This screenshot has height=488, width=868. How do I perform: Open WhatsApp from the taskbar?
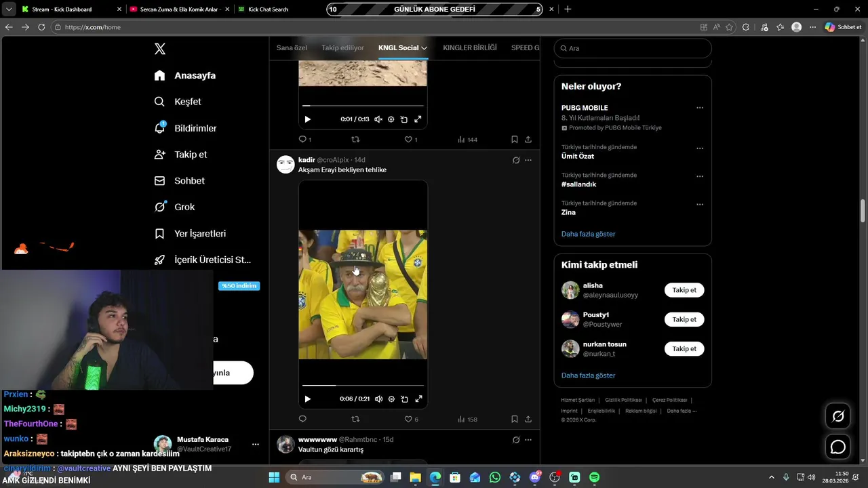(495, 477)
